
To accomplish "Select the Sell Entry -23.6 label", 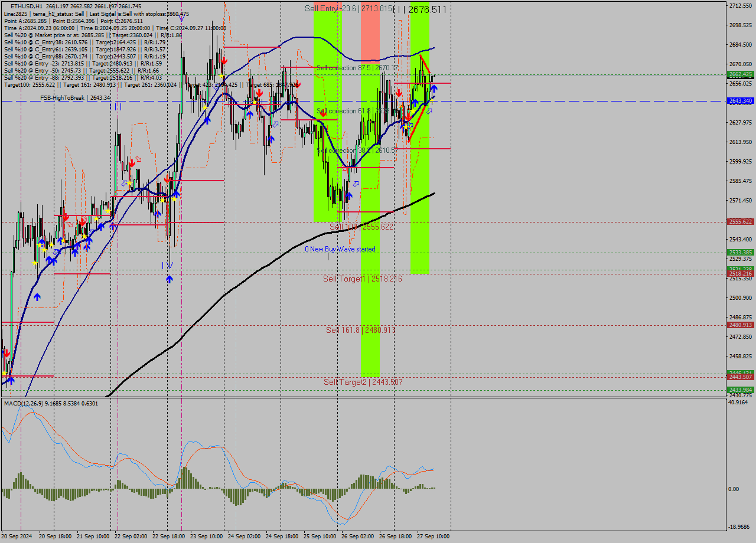I will pyautogui.click(x=348, y=8).
